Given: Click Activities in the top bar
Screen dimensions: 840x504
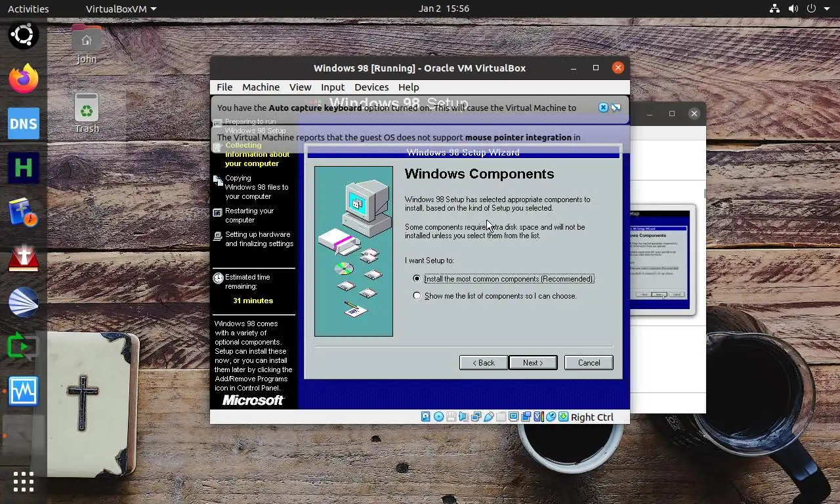Looking at the screenshot, I should (x=28, y=9).
